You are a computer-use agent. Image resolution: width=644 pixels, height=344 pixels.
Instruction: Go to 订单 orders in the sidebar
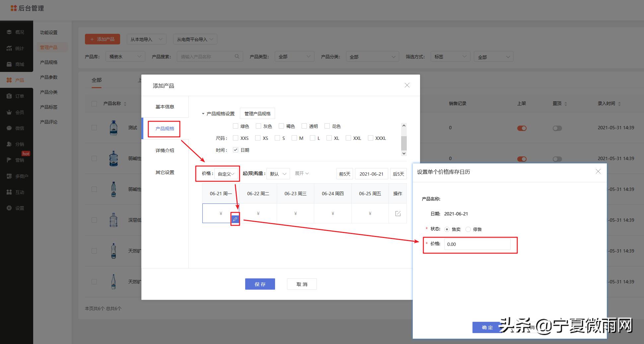pos(16,96)
